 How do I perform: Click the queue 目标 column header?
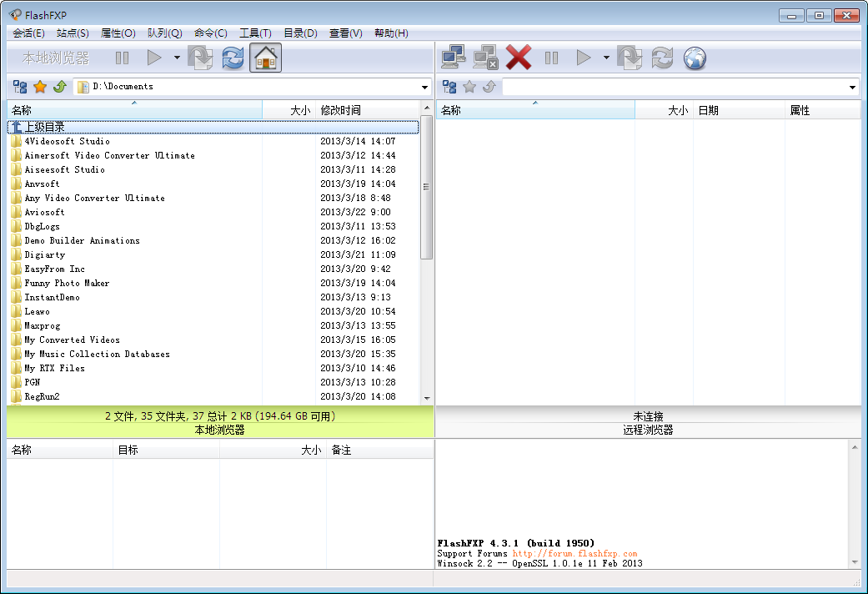tap(166, 450)
